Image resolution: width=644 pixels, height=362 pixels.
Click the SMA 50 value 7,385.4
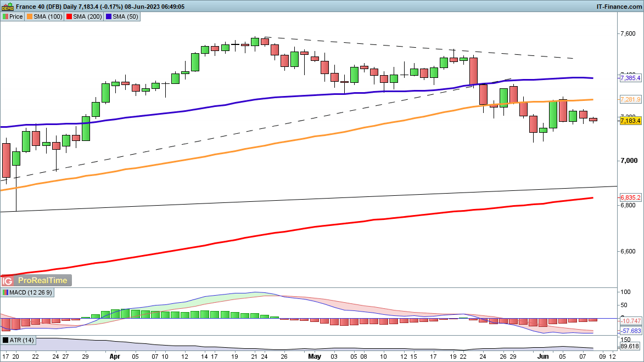pyautogui.click(x=630, y=78)
